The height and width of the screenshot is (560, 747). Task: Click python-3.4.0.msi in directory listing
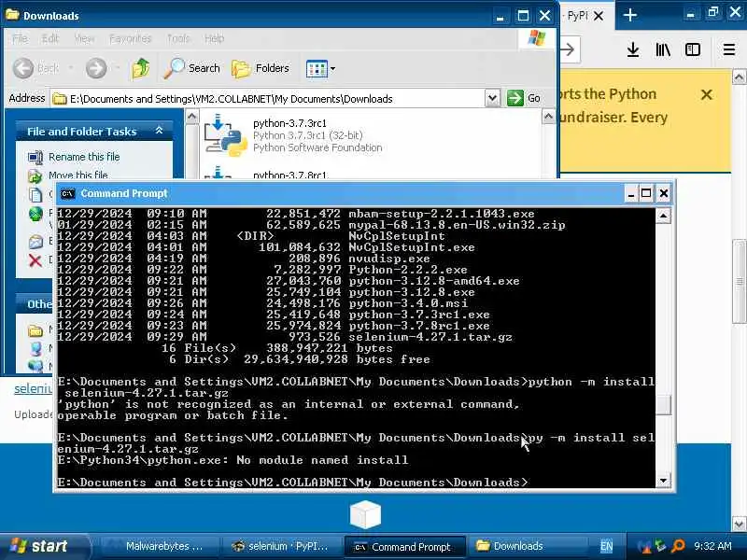[x=408, y=303]
